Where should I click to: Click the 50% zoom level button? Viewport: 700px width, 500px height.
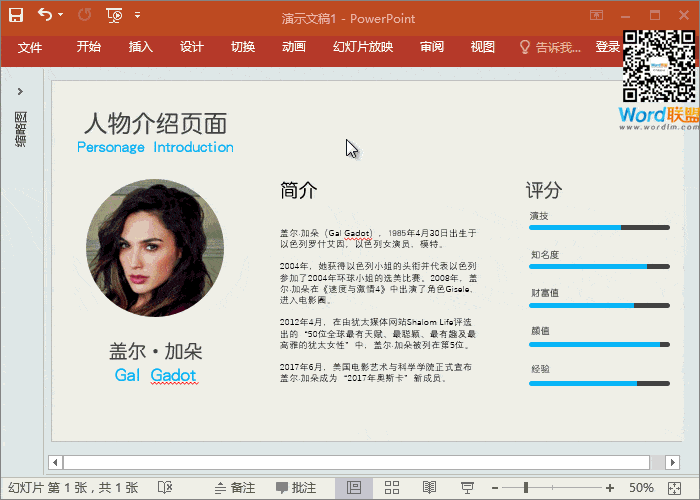coord(641,488)
